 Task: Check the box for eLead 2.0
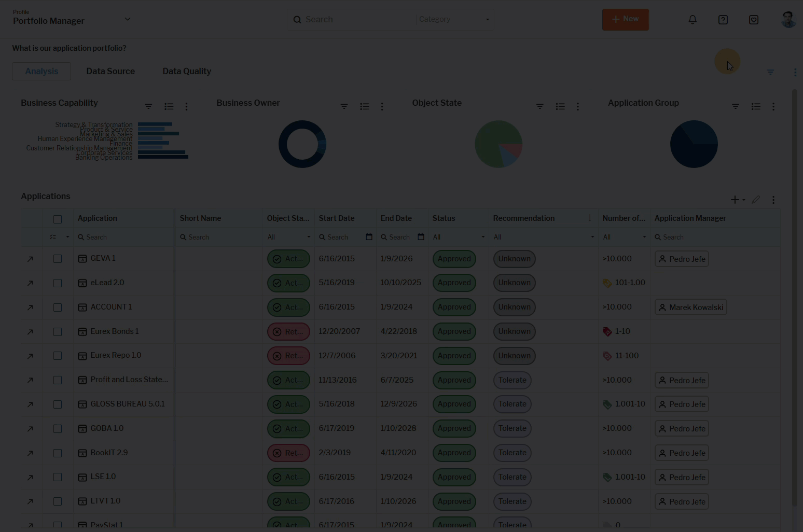click(x=58, y=283)
